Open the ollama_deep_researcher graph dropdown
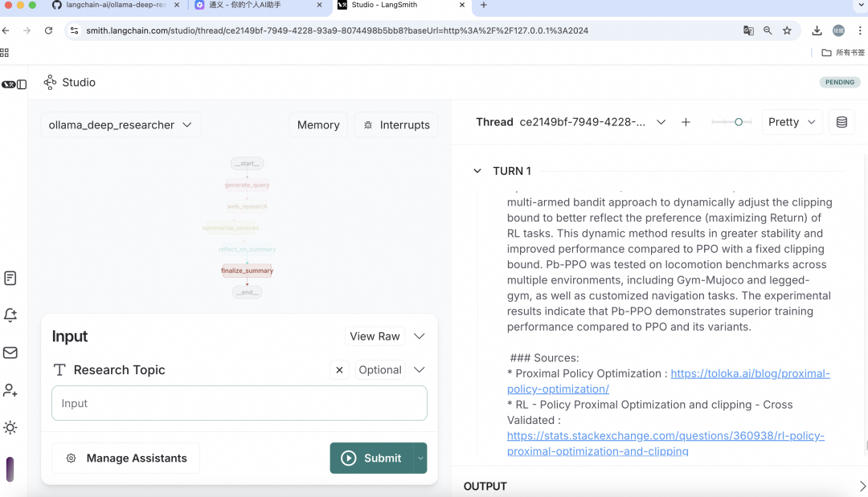The width and height of the screenshot is (868, 497). (121, 125)
